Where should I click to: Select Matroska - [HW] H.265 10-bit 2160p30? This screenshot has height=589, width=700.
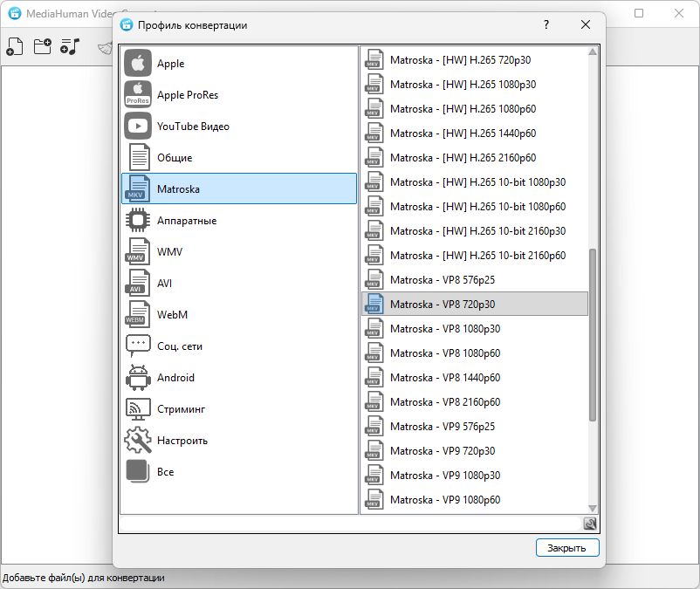(475, 231)
